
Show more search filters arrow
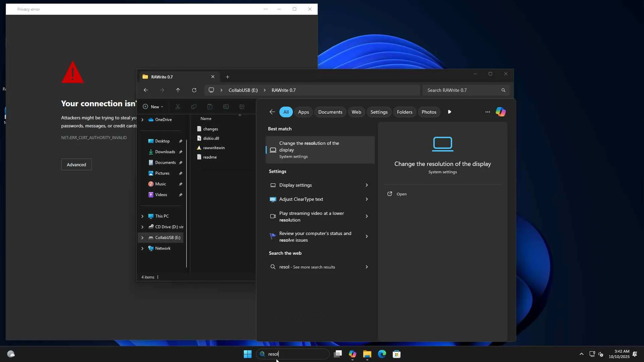tap(449, 112)
